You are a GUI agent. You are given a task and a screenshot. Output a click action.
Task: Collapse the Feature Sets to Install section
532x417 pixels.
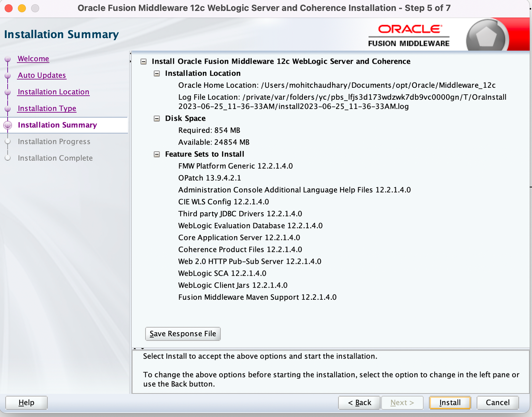(x=157, y=154)
